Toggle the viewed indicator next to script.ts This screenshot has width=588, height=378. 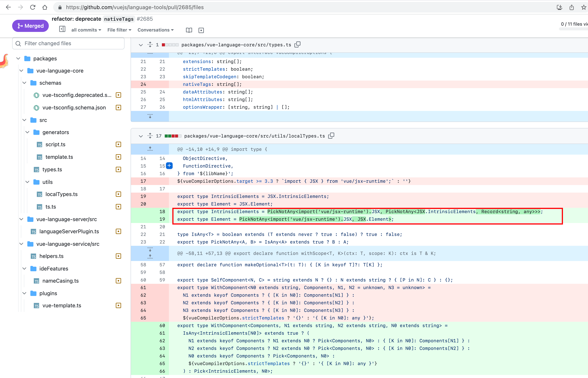tap(118, 144)
